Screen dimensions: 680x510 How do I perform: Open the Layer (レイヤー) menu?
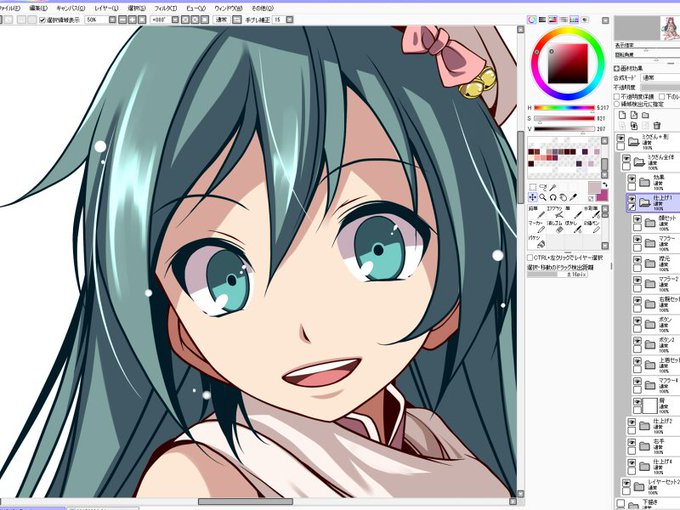coord(106,8)
